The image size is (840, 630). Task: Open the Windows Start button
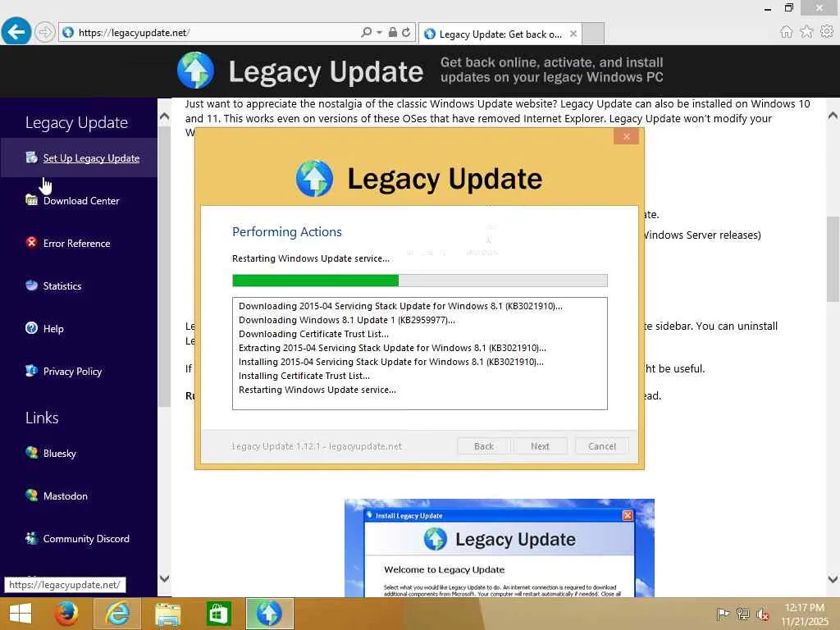pos(21,614)
